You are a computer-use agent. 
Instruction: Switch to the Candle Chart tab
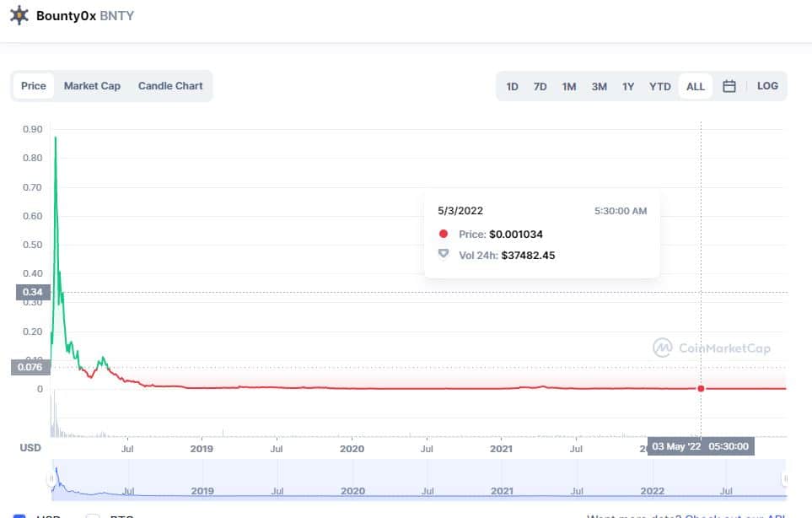[170, 86]
